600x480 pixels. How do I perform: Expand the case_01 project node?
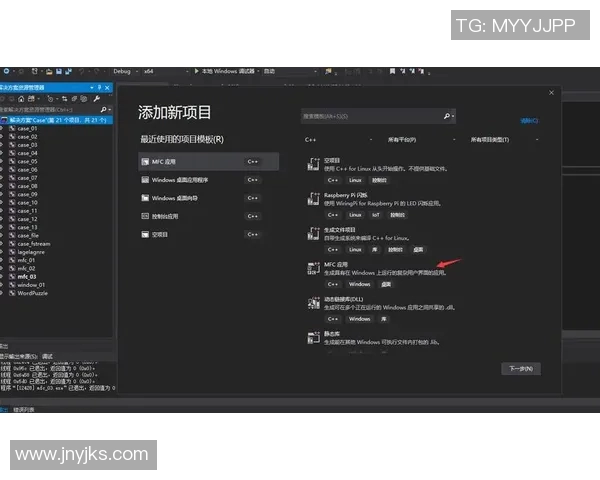click(2, 128)
